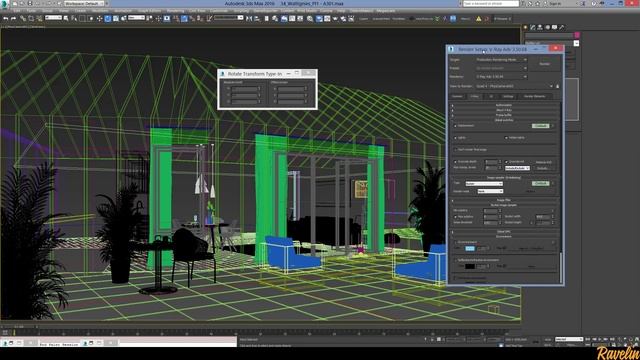640x360 pixels.
Task: Click the Exclude... button in Global switches
Action: 543,168
